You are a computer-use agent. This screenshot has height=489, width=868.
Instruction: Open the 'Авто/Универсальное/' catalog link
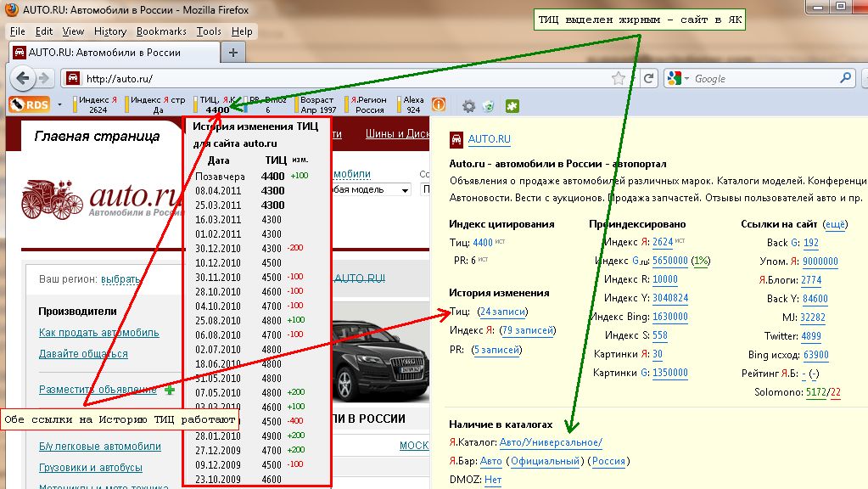coord(551,442)
